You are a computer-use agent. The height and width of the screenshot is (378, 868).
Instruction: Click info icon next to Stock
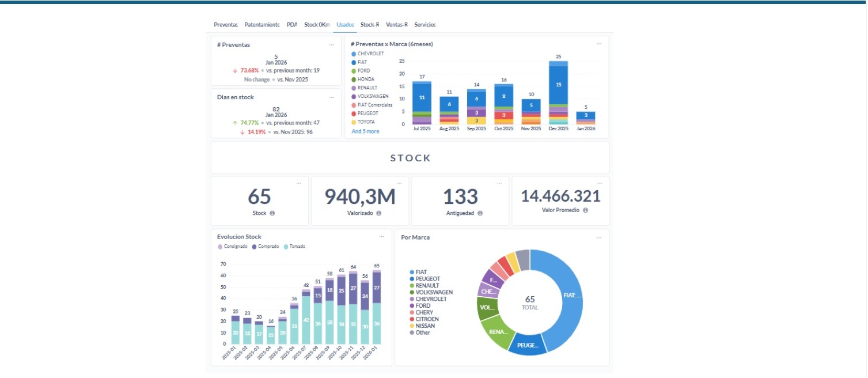point(272,213)
